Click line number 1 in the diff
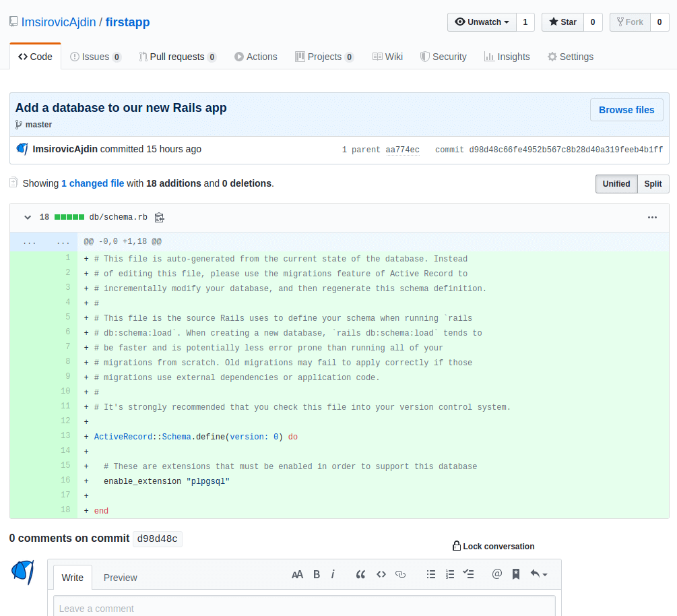 pos(68,257)
